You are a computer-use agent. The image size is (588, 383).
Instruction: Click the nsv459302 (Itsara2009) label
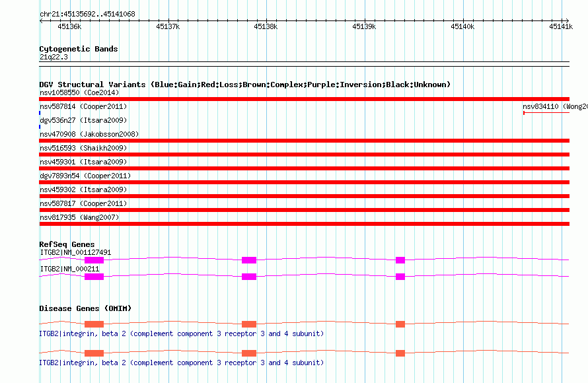pyautogui.click(x=83, y=190)
